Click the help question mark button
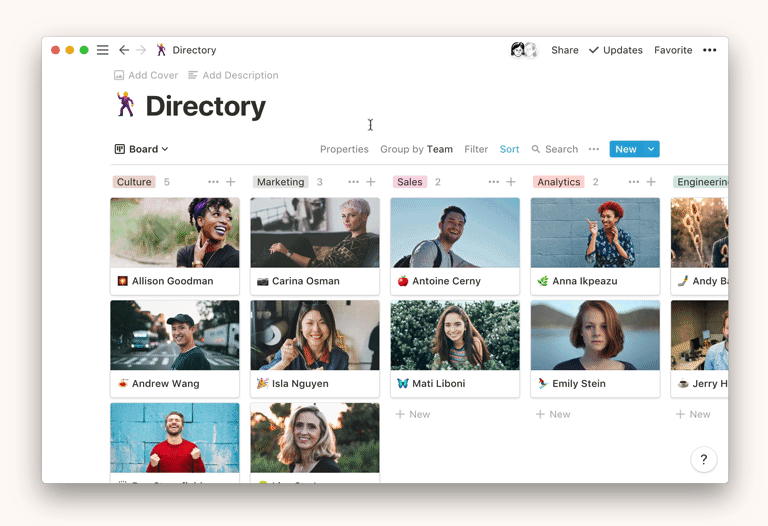Image resolution: width=768 pixels, height=526 pixels. click(703, 459)
